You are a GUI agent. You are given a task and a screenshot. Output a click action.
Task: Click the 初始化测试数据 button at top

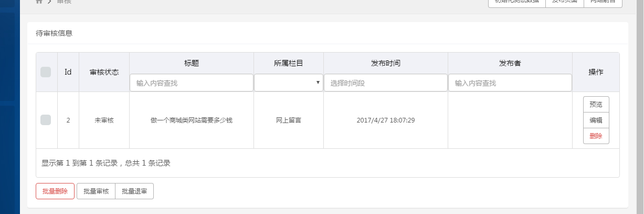pos(517,3)
